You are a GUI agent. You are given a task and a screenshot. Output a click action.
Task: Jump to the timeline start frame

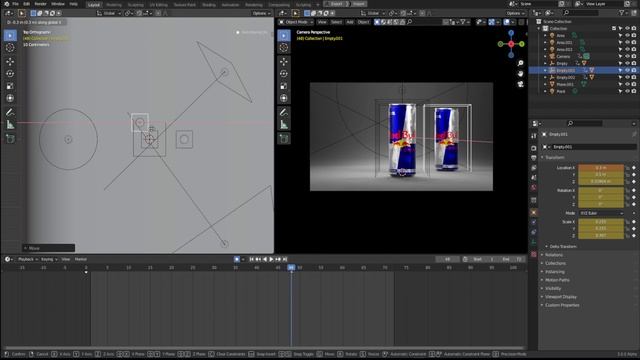click(251, 259)
